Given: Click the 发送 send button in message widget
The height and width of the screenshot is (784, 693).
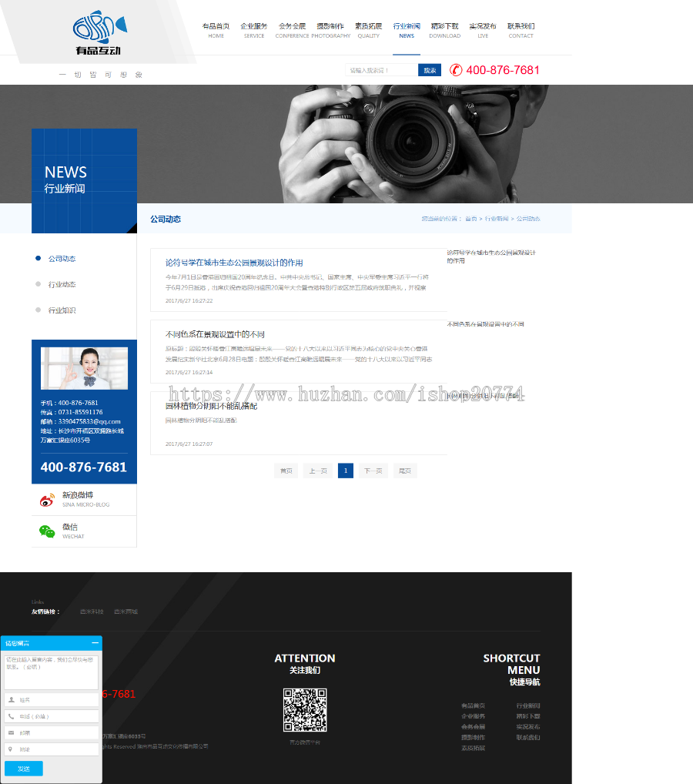Looking at the screenshot, I should pos(24,769).
